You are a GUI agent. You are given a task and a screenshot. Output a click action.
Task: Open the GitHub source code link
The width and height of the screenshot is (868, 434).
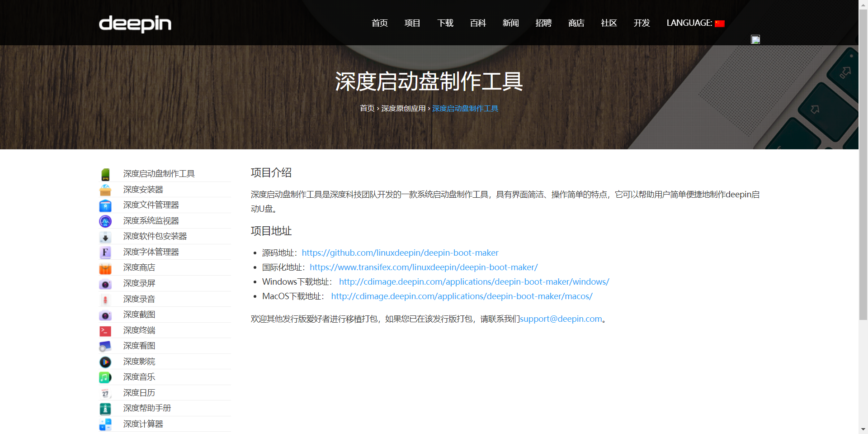coord(400,253)
